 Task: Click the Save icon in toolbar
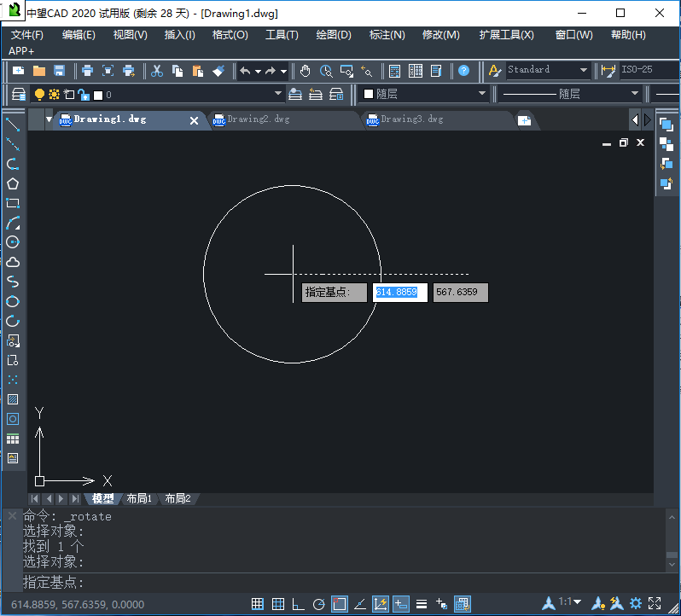(60, 71)
